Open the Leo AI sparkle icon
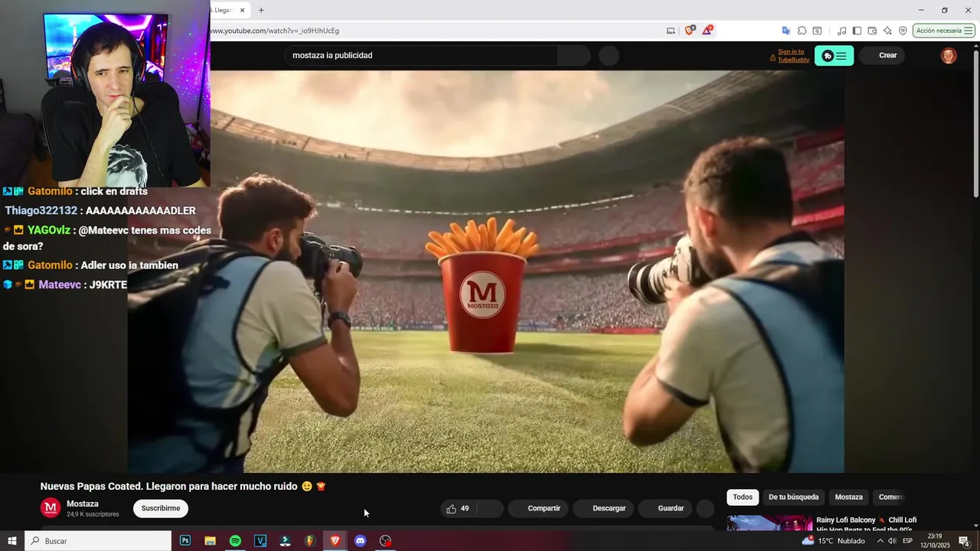 887,31
